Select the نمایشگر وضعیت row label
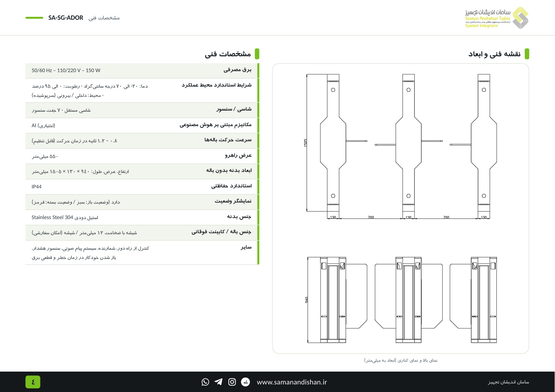Screen dimensions: 555x392 pyautogui.click(x=233, y=201)
